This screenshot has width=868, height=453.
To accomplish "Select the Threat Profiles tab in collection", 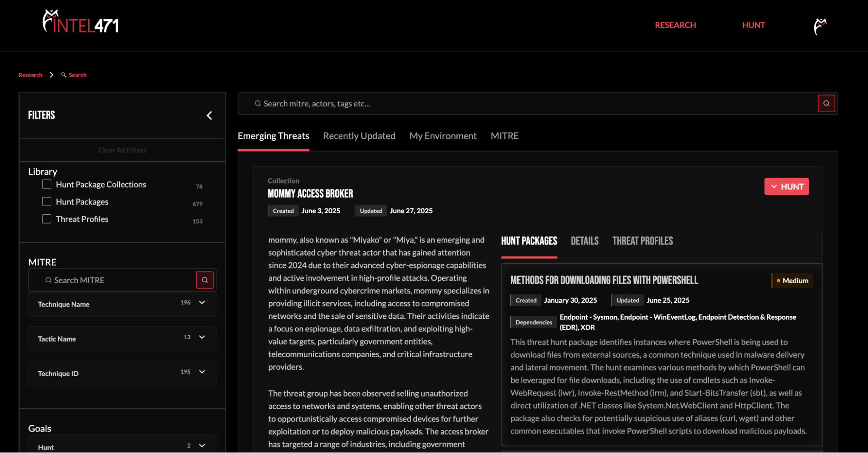I will click(x=643, y=241).
